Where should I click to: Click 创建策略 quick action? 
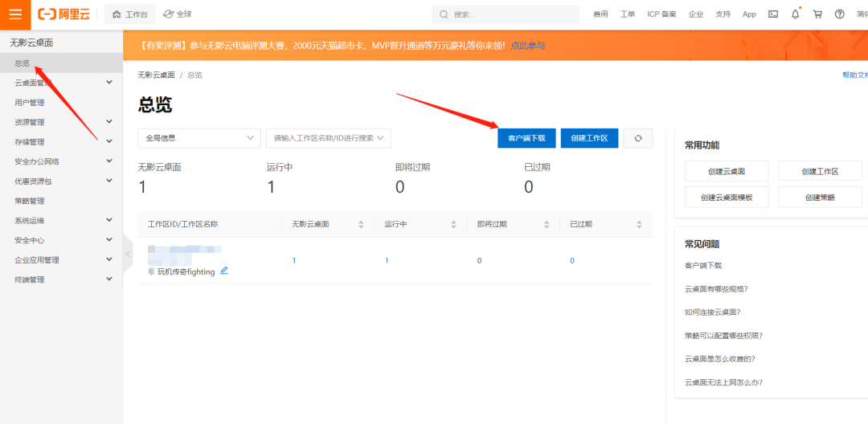(x=820, y=198)
